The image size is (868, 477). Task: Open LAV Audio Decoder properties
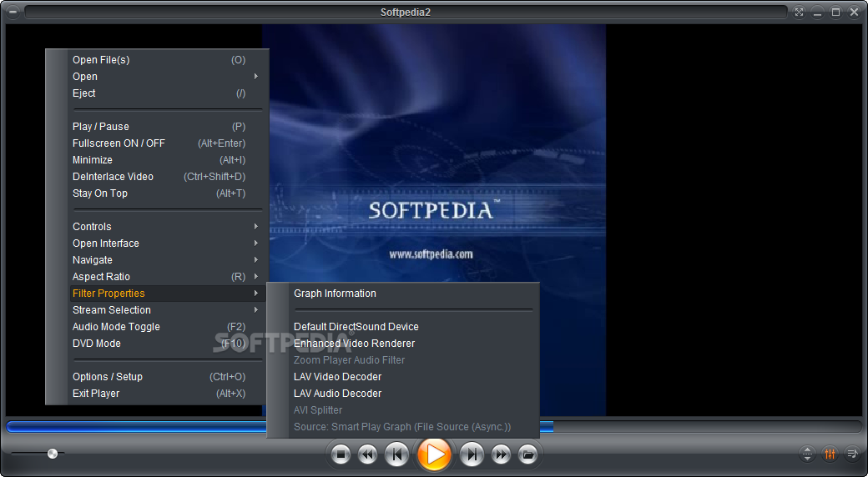coord(413,393)
